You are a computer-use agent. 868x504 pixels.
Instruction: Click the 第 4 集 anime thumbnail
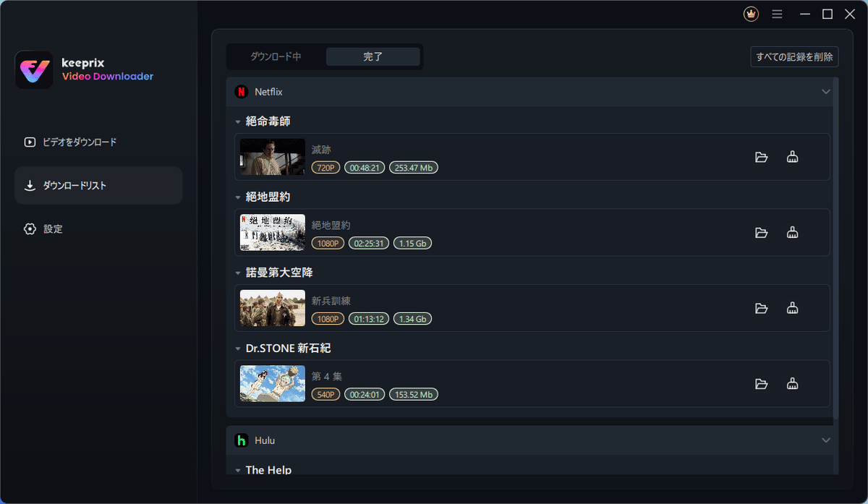click(273, 384)
